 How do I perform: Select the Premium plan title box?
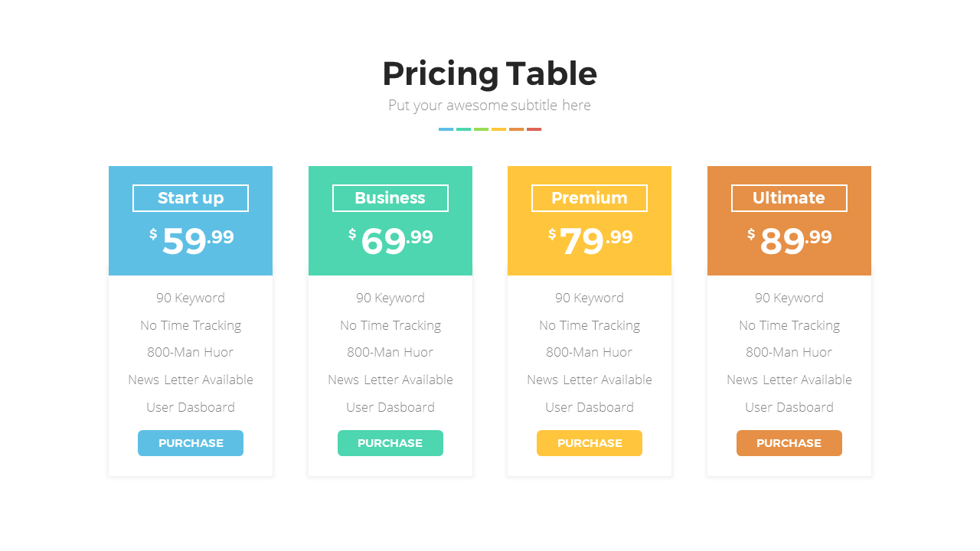[x=590, y=198]
